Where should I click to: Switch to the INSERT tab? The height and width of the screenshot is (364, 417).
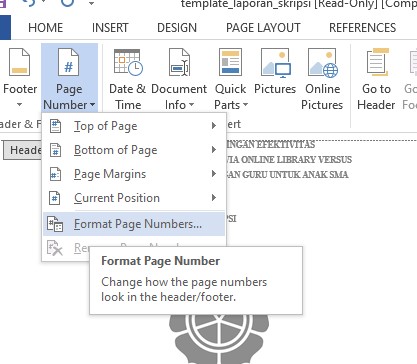tap(110, 28)
